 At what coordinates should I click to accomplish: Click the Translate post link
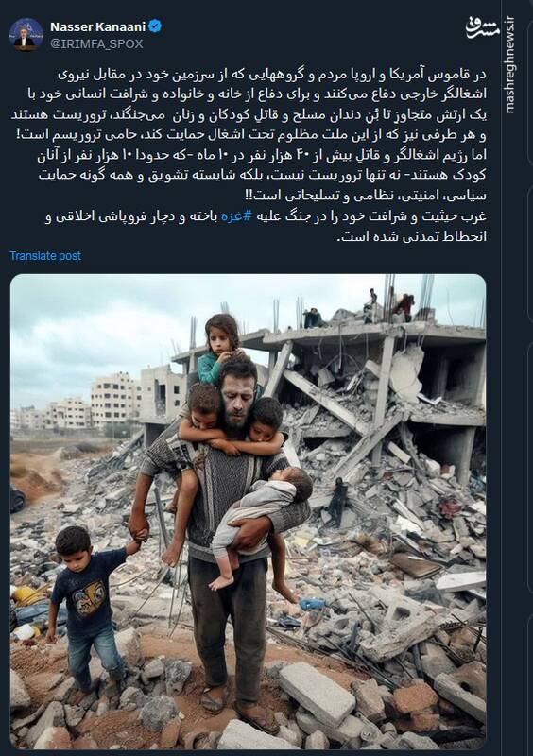[45, 256]
